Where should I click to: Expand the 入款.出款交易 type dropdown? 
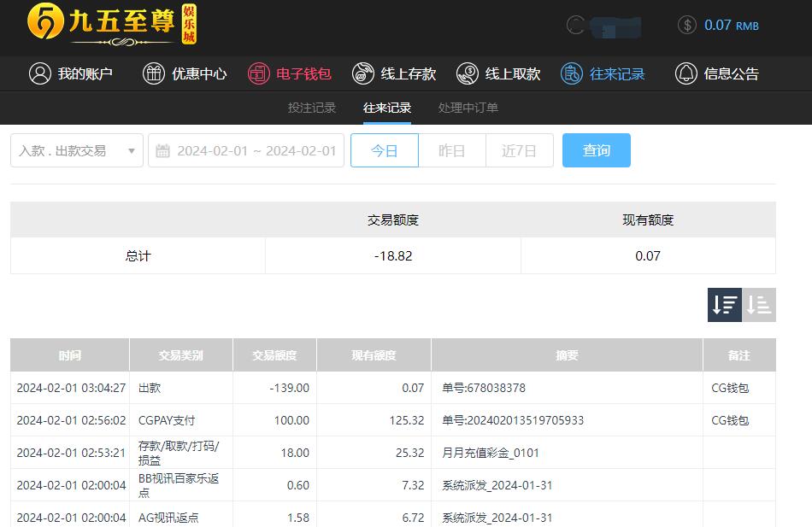click(x=77, y=150)
